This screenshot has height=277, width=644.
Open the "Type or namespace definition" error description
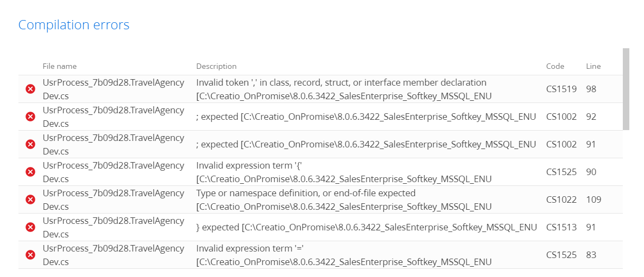click(306, 194)
